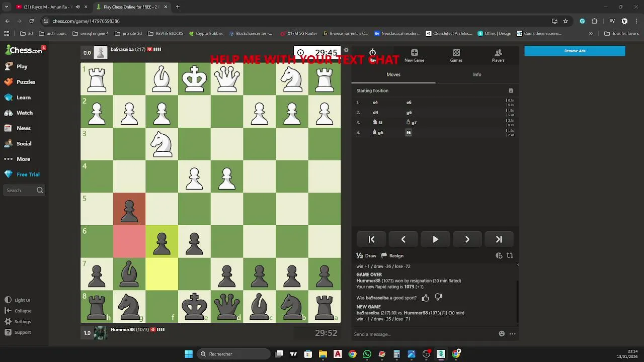Give thumbs up for good sport
644x362 pixels.
pos(425,298)
